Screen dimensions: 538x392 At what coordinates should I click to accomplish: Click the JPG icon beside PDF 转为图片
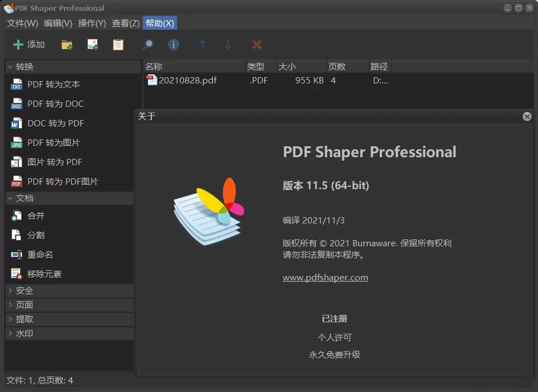[x=17, y=142]
